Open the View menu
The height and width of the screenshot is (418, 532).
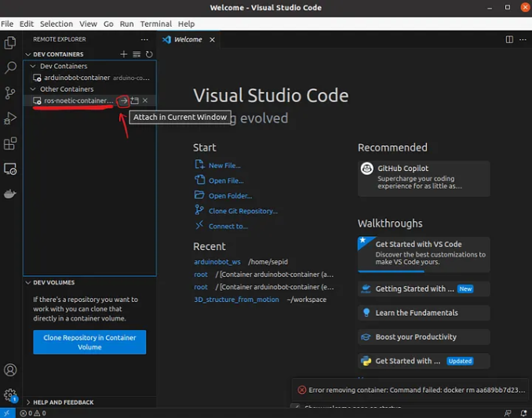pyautogui.click(x=88, y=24)
